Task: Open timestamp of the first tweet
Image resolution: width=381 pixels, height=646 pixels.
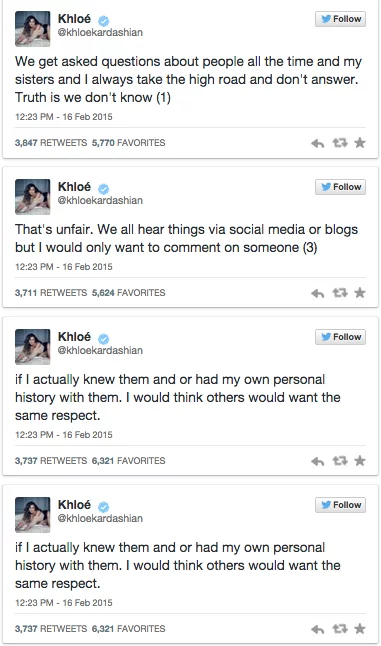Action: [x=64, y=117]
